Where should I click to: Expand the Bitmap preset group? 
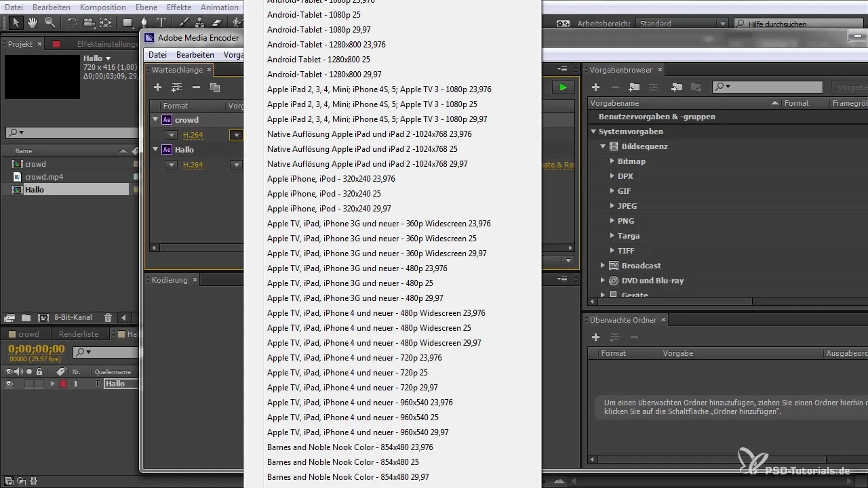[x=612, y=161]
